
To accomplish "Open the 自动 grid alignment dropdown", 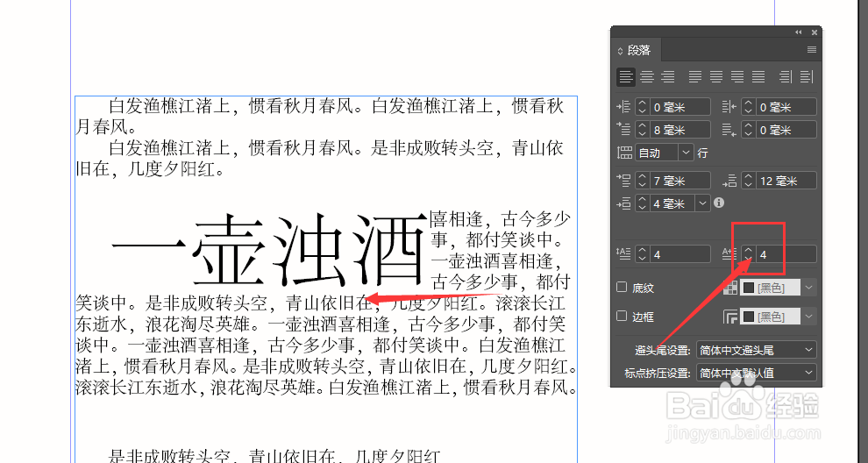I will coord(686,153).
